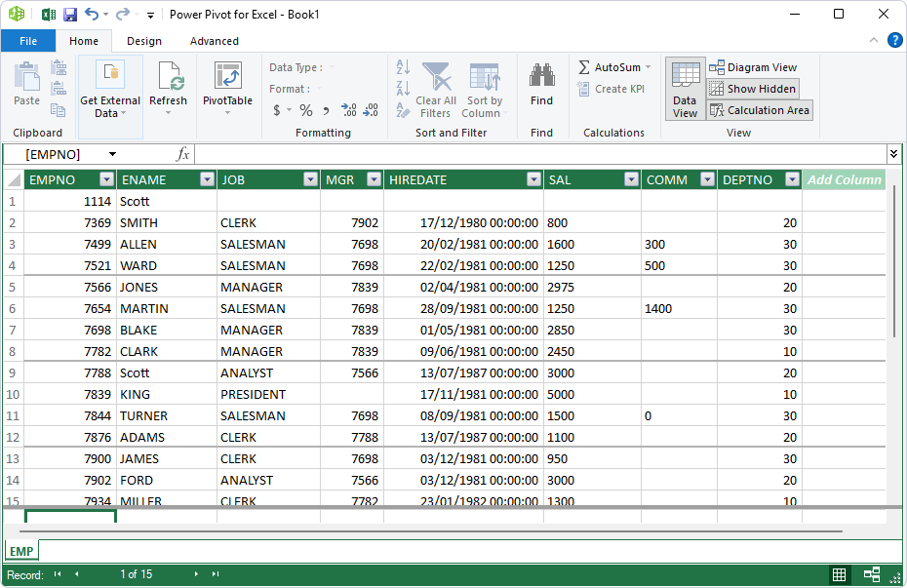Expand the column name box dropdown

click(113, 154)
